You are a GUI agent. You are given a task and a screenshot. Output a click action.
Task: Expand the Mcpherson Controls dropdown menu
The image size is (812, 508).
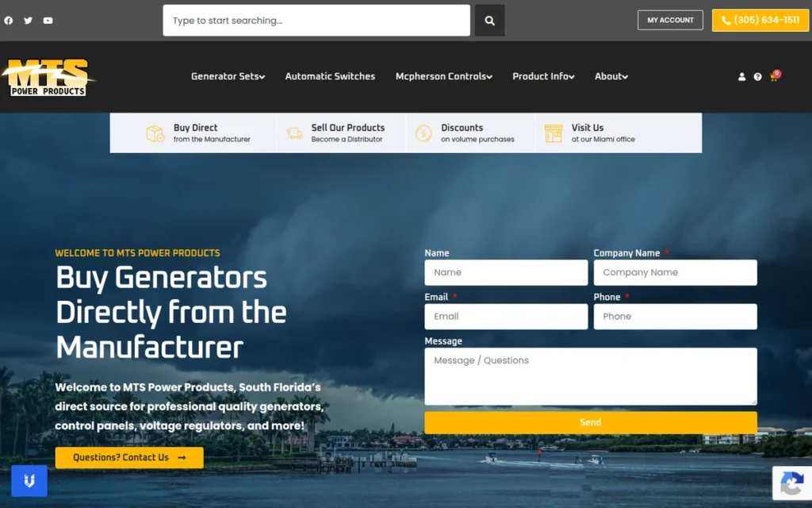pos(444,76)
